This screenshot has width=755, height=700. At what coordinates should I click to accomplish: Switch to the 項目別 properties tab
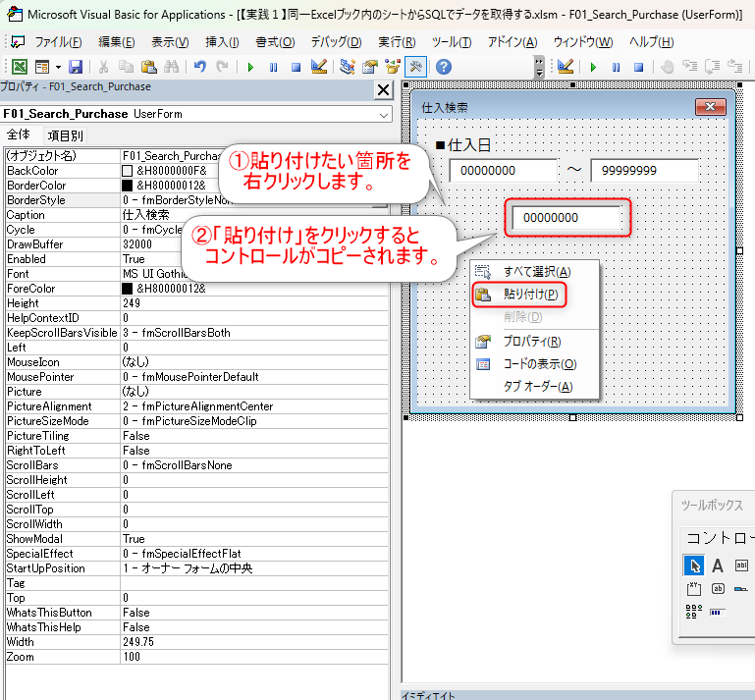click(66, 135)
